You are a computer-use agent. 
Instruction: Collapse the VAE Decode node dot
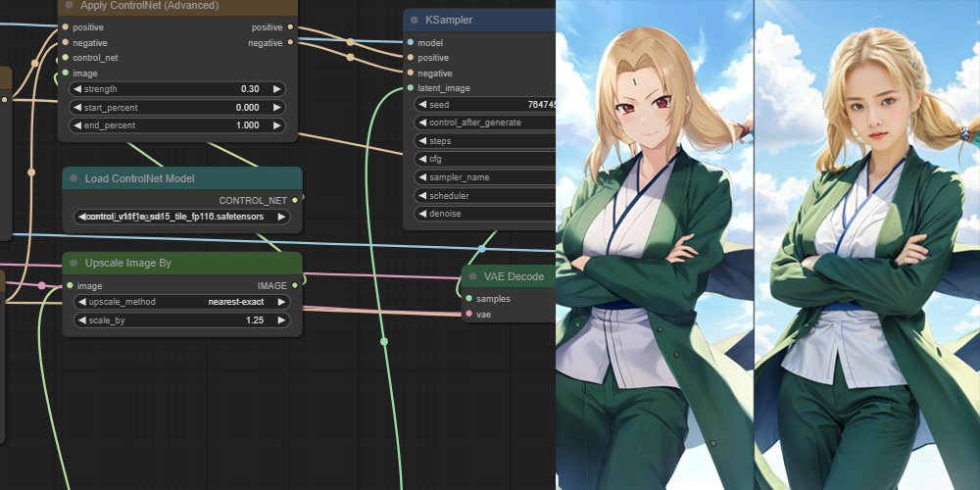point(472,276)
